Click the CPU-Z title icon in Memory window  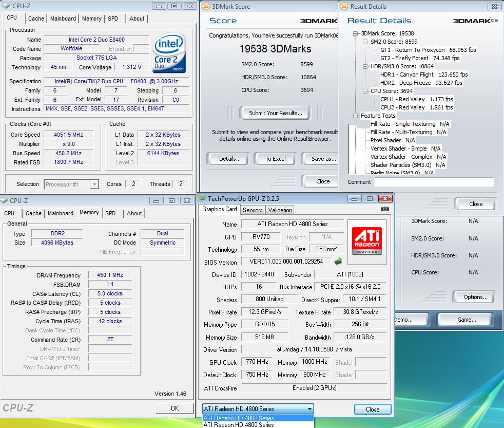click(x=4, y=200)
